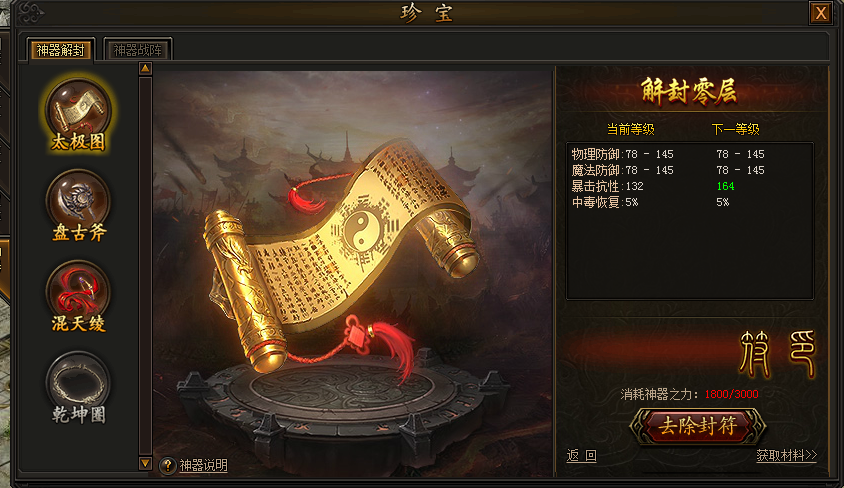
Task: Open the 获取材料>> link
Action: tap(786, 456)
